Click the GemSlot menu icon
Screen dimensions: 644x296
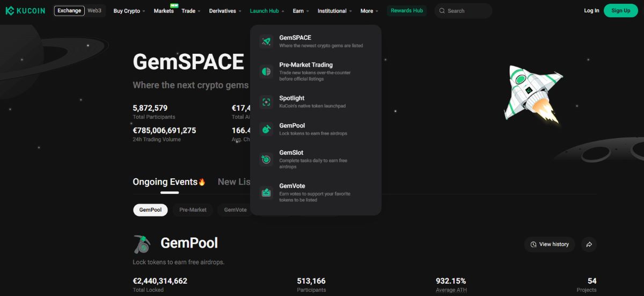[266, 159]
